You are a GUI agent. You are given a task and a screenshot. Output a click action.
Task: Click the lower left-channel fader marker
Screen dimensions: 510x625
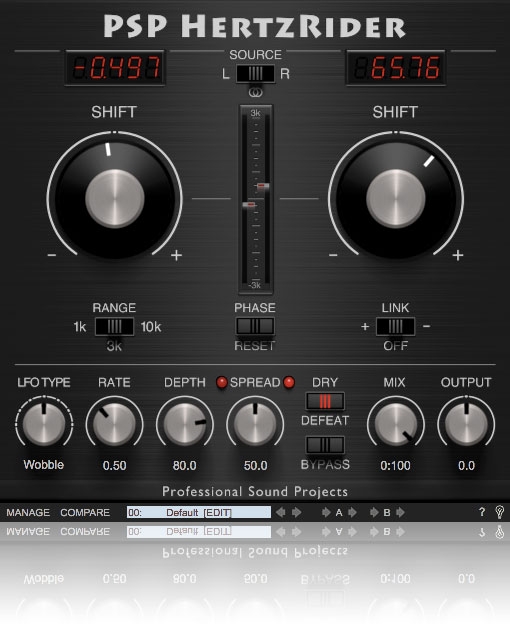pos(249,204)
